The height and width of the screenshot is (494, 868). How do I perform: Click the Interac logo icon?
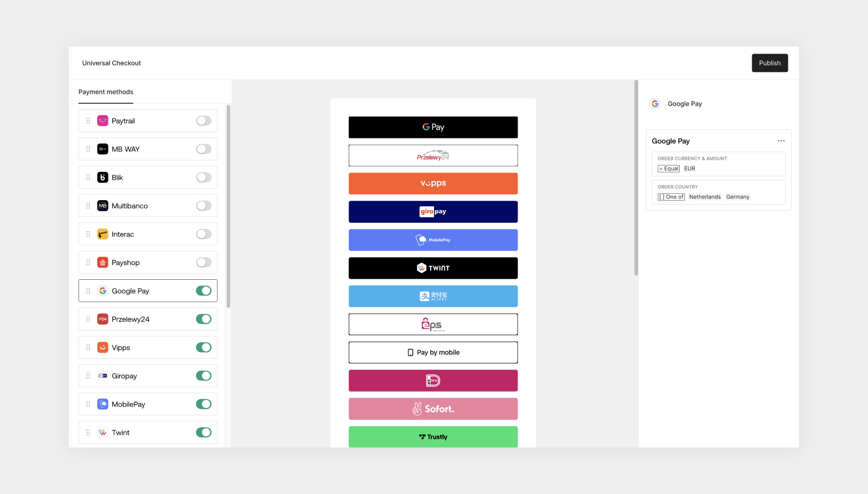click(x=102, y=234)
